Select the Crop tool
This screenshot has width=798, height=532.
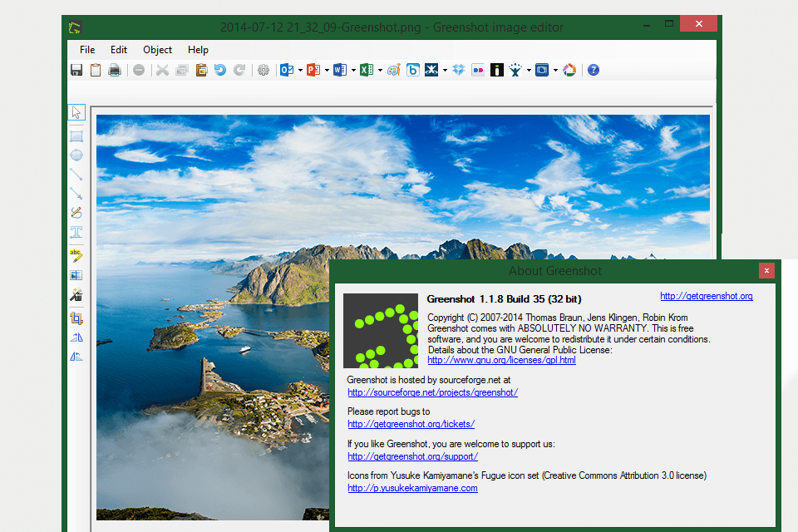[76, 317]
